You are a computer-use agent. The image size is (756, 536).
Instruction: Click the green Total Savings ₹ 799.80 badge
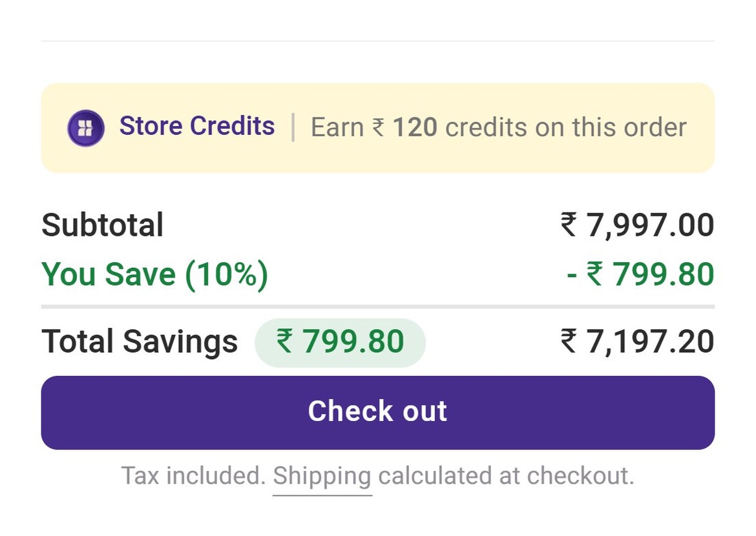(340, 342)
